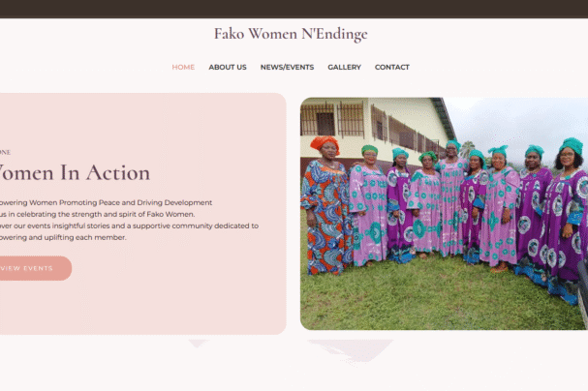
Task: Click the Fako Women N'Endinge site title
Action: click(291, 35)
